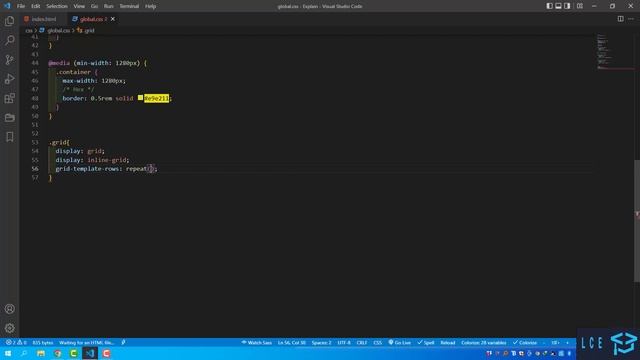Toggle the Colorize status bar item
This screenshot has height=360, width=640.
point(525,342)
